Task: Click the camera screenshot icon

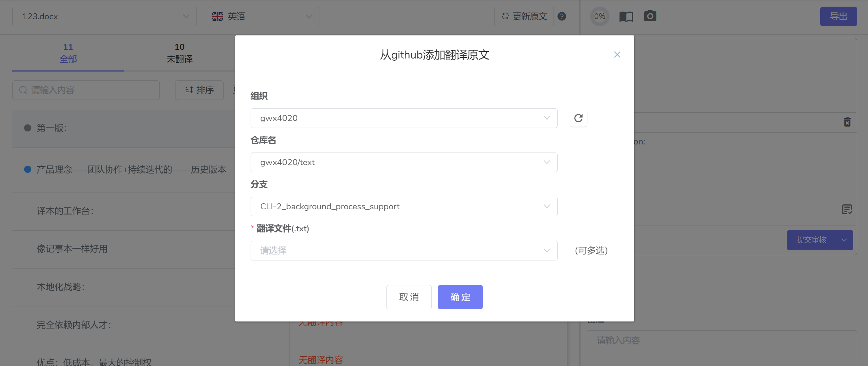Action: [x=650, y=16]
